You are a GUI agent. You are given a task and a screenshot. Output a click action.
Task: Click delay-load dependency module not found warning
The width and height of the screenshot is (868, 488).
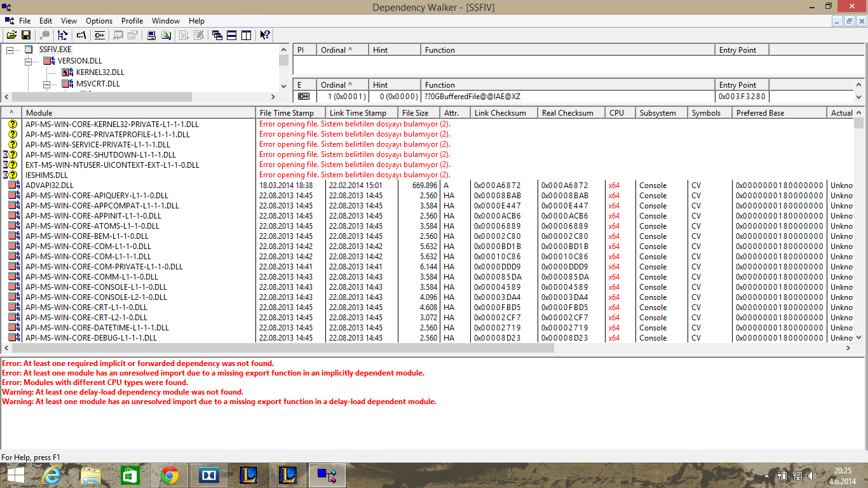[123, 392]
